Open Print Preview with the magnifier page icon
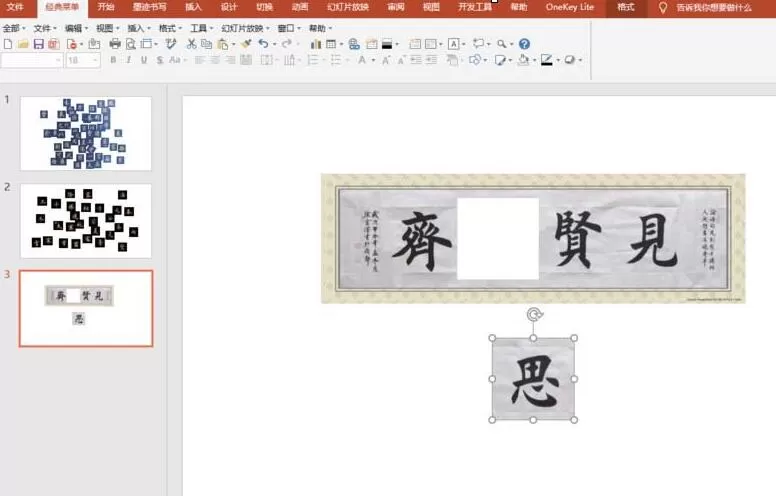 130,44
